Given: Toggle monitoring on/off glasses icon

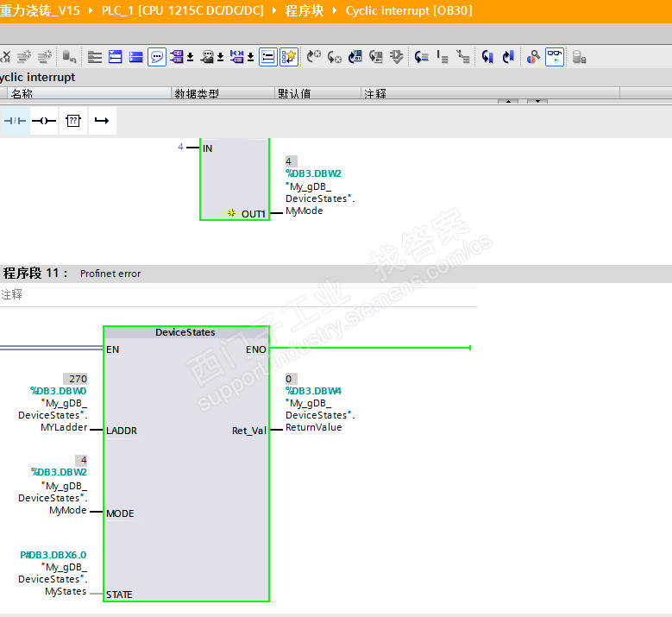Looking at the screenshot, I should pos(555,57).
